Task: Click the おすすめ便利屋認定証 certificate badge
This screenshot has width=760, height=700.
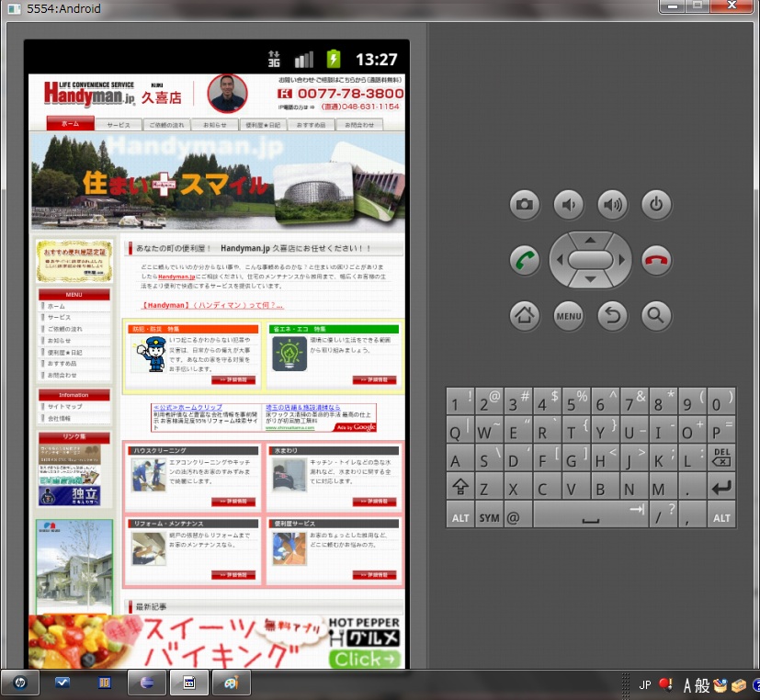Action: [x=74, y=261]
